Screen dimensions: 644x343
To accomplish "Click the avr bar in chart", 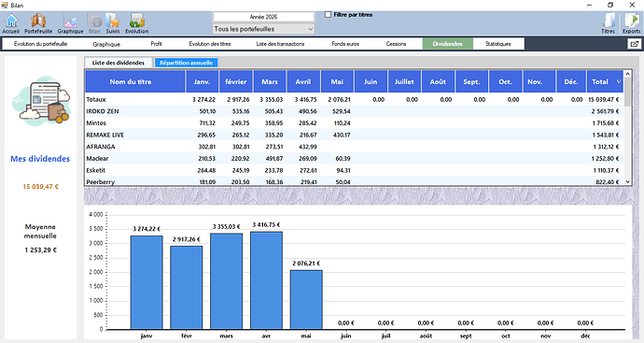I will pos(266,280).
